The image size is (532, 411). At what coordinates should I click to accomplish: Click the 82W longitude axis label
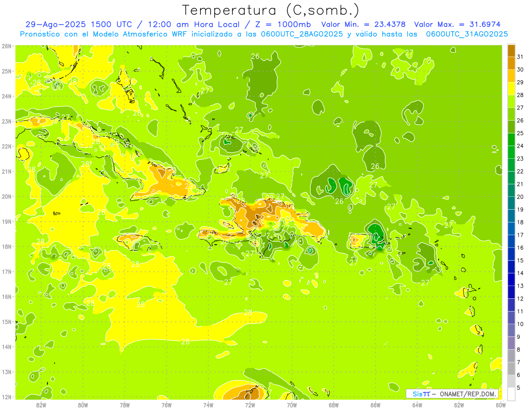coord(41,405)
